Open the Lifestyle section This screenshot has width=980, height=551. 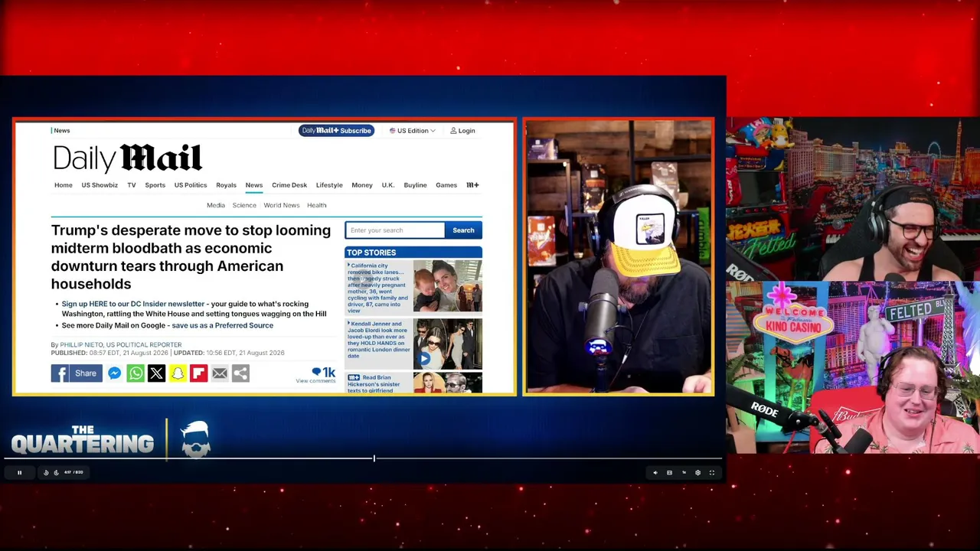click(329, 185)
